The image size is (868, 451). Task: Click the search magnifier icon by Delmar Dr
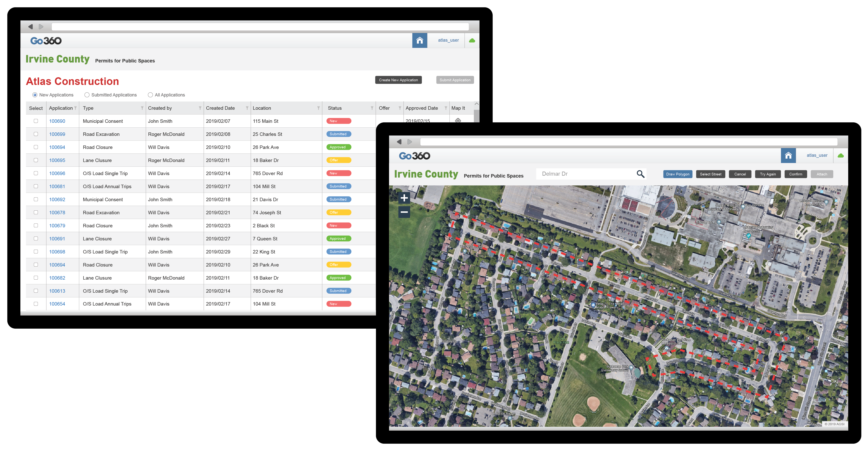(640, 174)
